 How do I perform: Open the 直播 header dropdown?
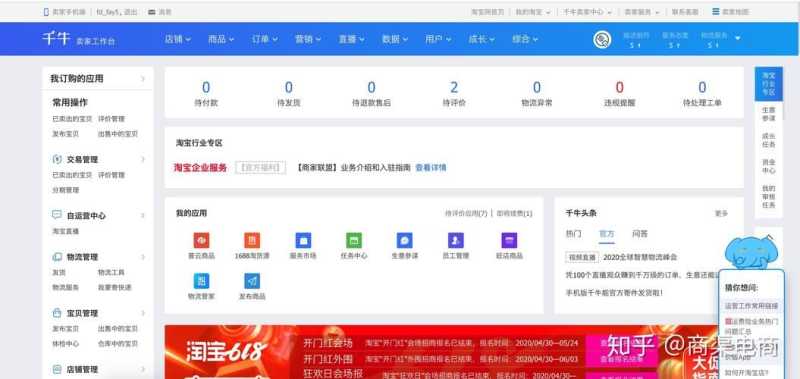[352, 39]
